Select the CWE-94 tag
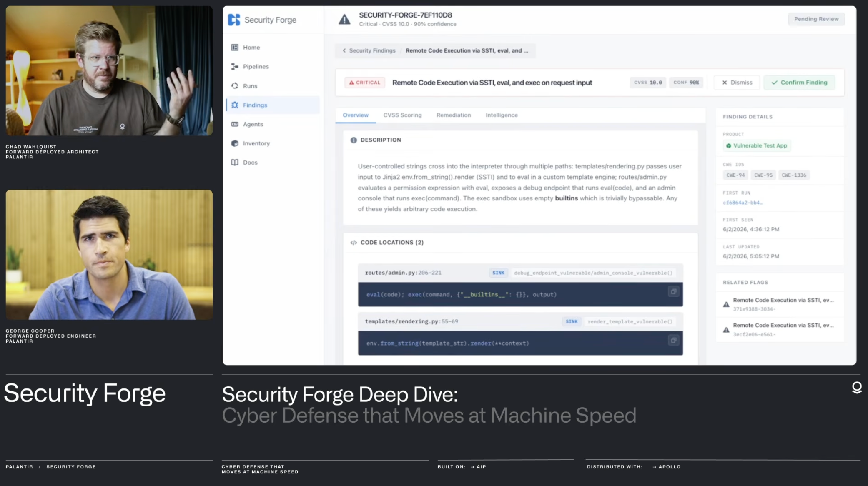Image resolution: width=868 pixels, height=486 pixels. [x=735, y=175]
